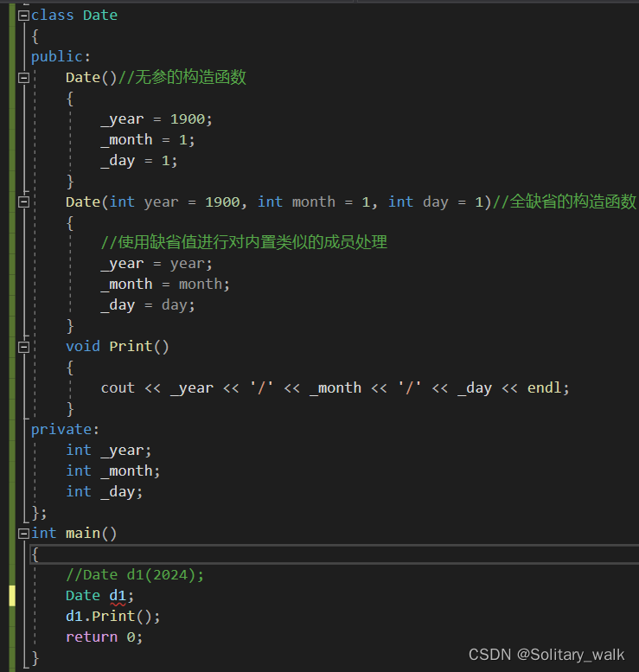Click the main function name

click(x=83, y=534)
